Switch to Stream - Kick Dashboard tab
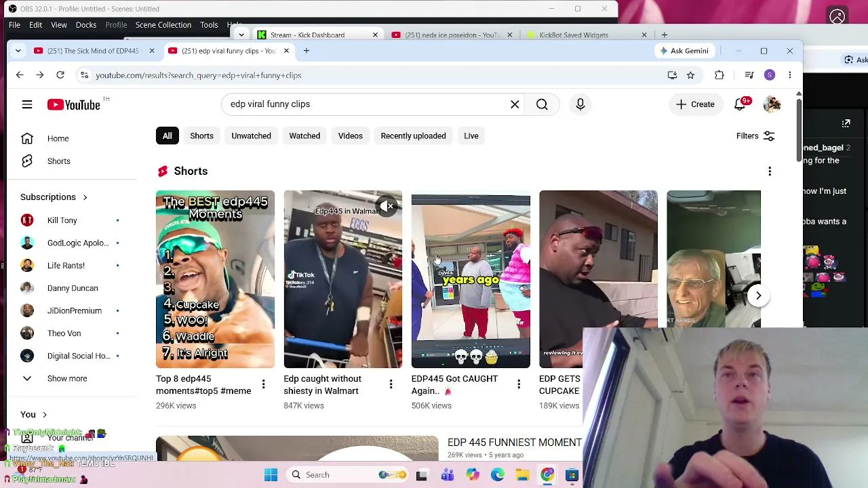The height and width of the screenshot is (488, 868). pyautogui.click(x=316, y=35)
